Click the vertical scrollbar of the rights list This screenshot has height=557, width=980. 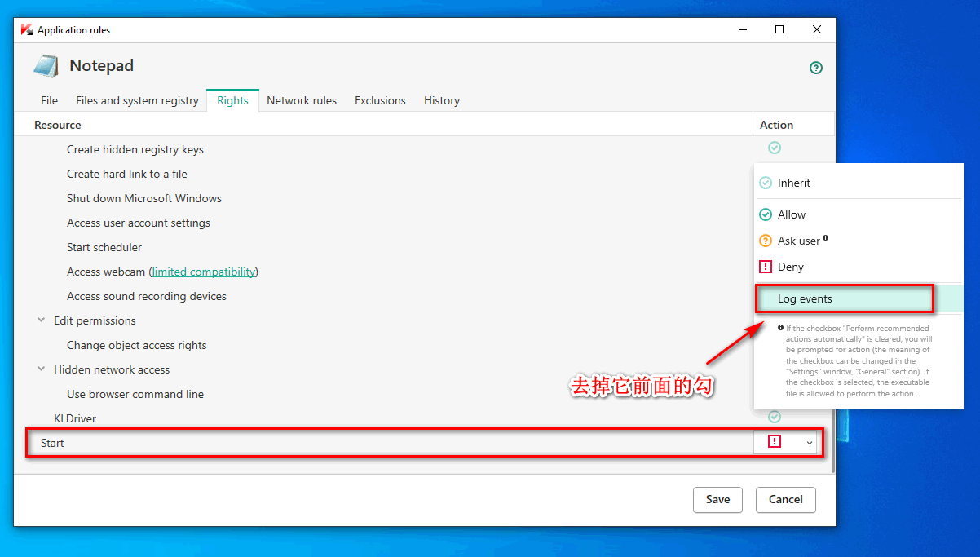coord(832,440)
